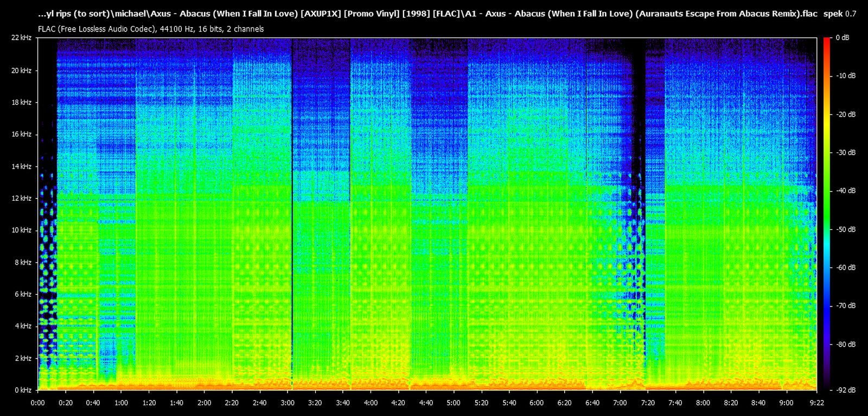Select the 3:00 time axis marker
868x416 pixels.
point(288,403)
